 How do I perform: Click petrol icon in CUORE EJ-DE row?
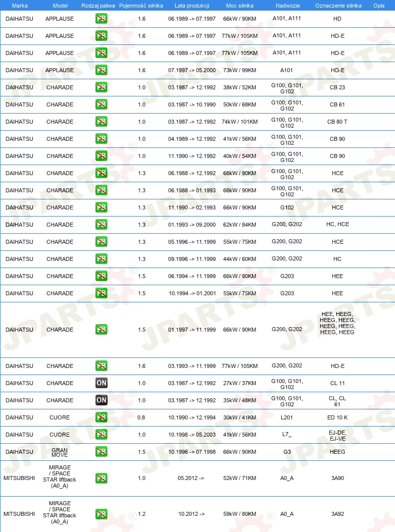(x=101, y=435)
